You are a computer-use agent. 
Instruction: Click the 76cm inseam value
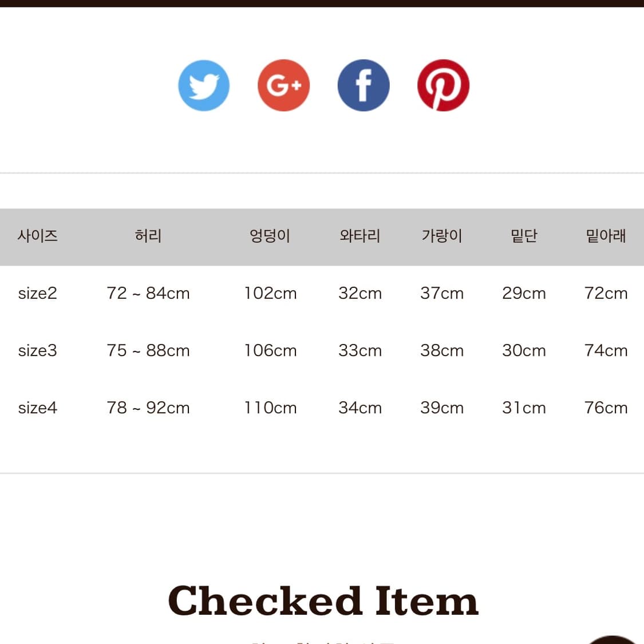coord(606,408)
